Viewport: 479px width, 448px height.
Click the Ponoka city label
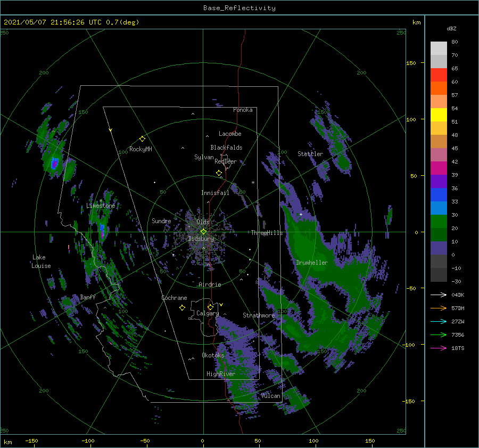coord(243,110)
